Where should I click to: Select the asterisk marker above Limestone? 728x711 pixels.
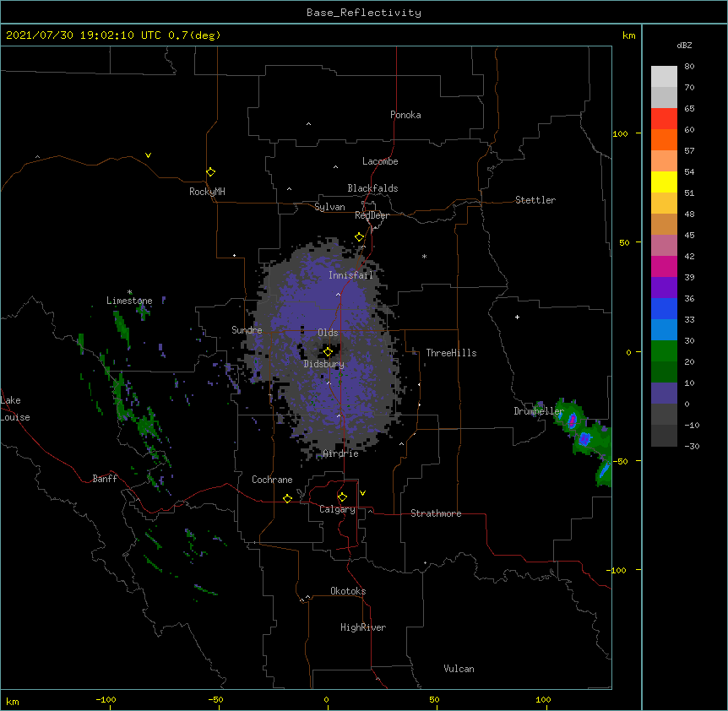pos(130,292)
